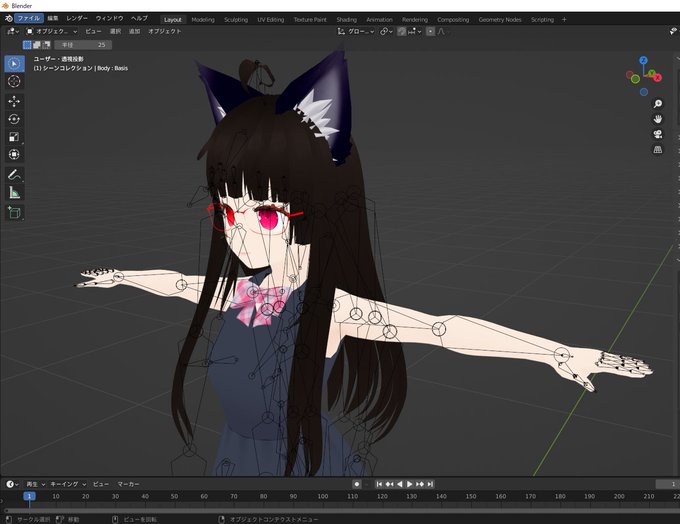Open the timeline マーカー menu

point(128,484)
